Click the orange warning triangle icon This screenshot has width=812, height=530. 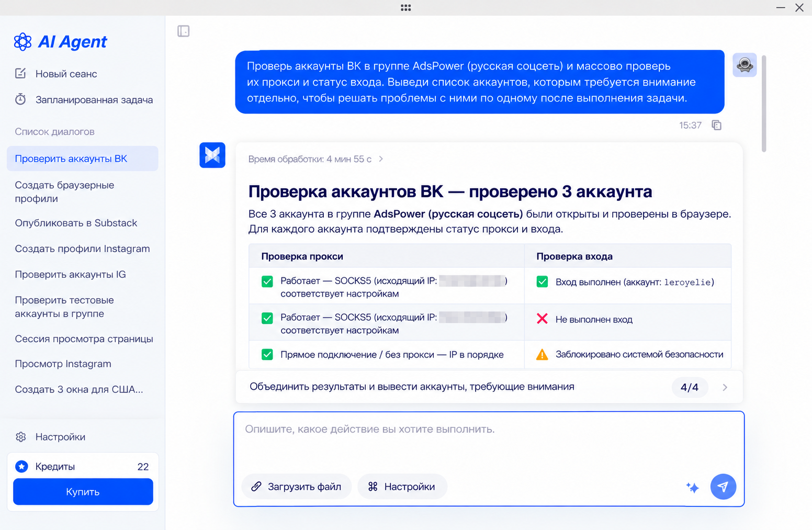[542, 355]
